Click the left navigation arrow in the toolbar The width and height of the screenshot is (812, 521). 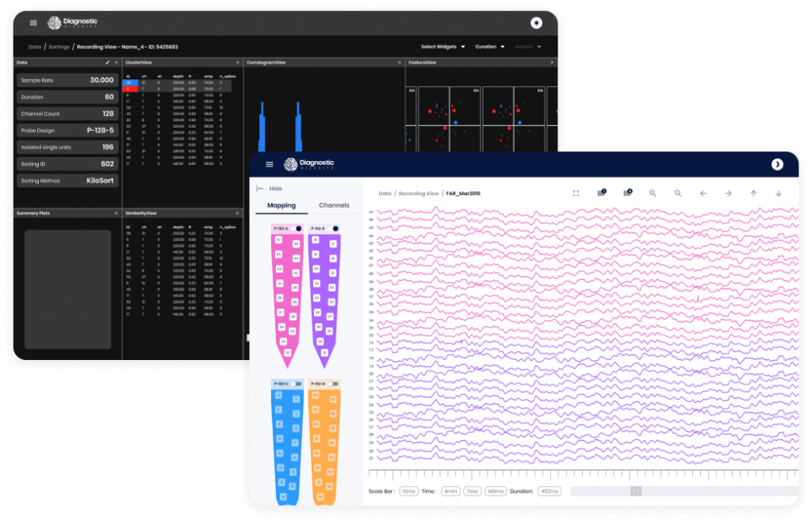coord(703,193)
